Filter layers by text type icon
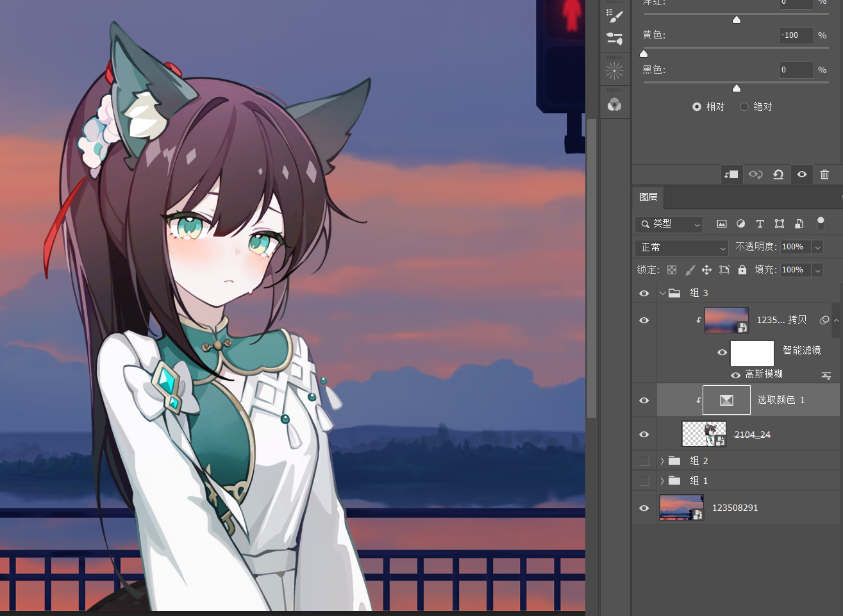The image size is (843, 616). 760,224
